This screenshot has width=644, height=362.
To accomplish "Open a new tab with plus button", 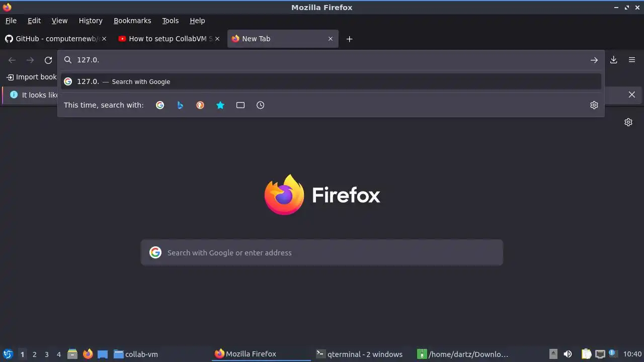I will [x=349, y=39].
